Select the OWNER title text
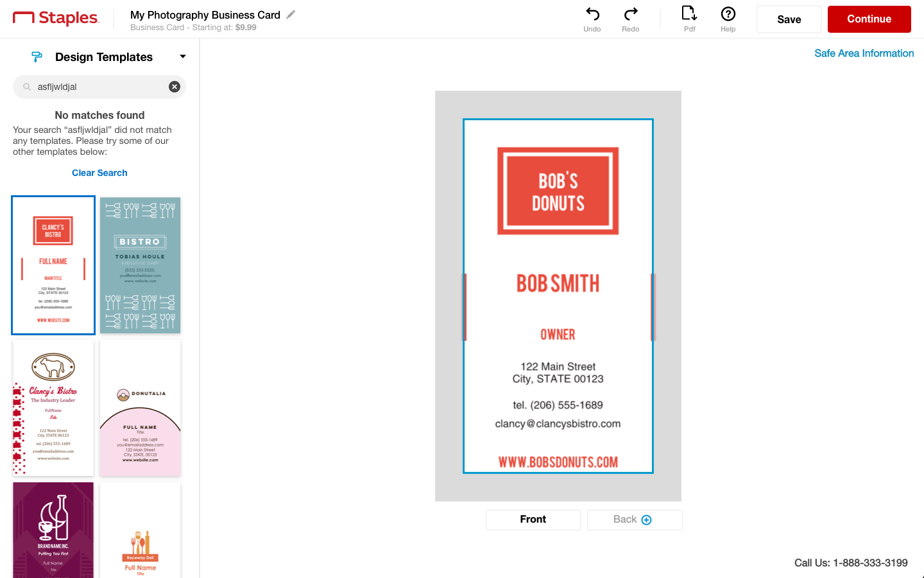The width and height of the screenshot is (924, 578). 558,335
